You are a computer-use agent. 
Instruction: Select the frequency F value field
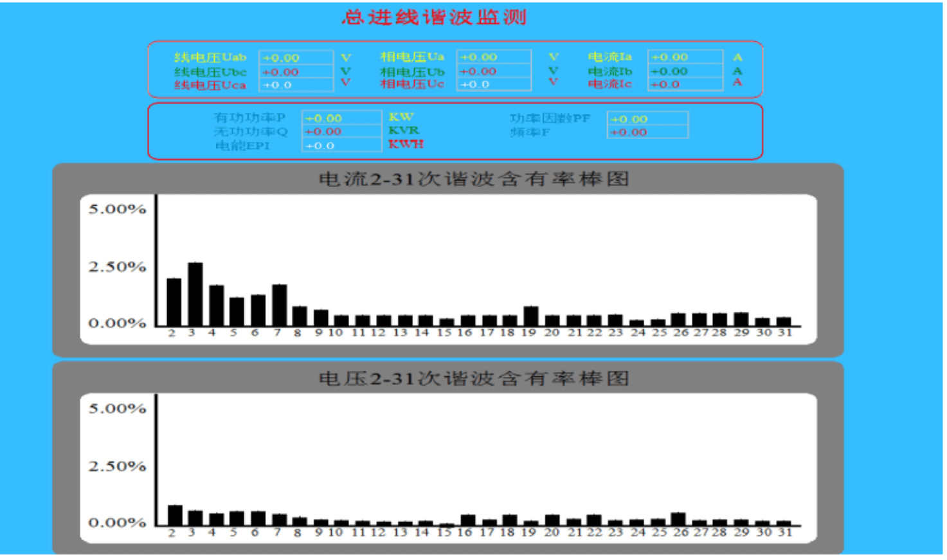tap(647, 132)
